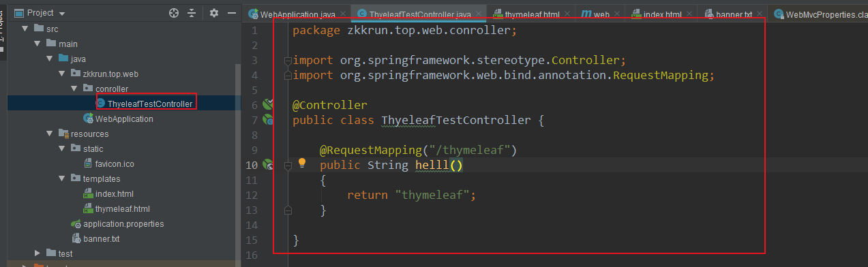This screenshot has height=267, width=868.
Task: Fold the import block on line 3
Action: tap(288, 60)
